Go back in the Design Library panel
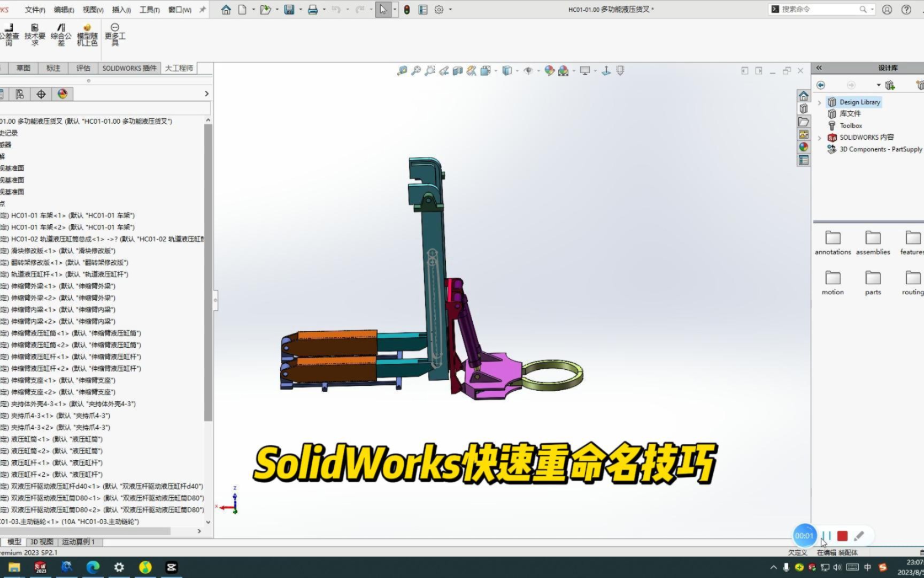The image size is (924, 578). (821, 85)
